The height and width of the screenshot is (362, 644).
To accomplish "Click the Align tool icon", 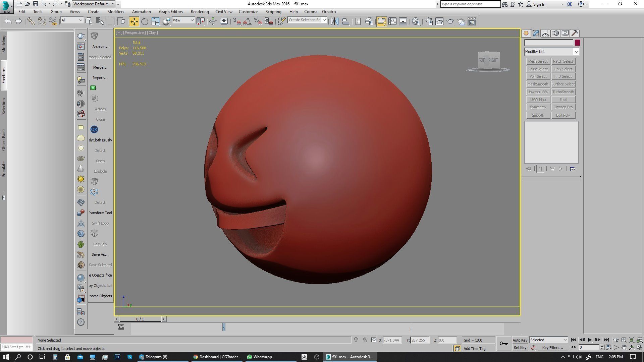I will pyautogui.click(x=345, y=21).
